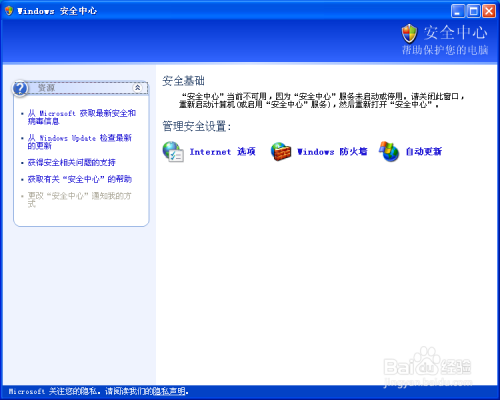This screenshot has width=500, height=400.
Task: Open the Internet 选项 globe icon
Action: tap(173, 152)
